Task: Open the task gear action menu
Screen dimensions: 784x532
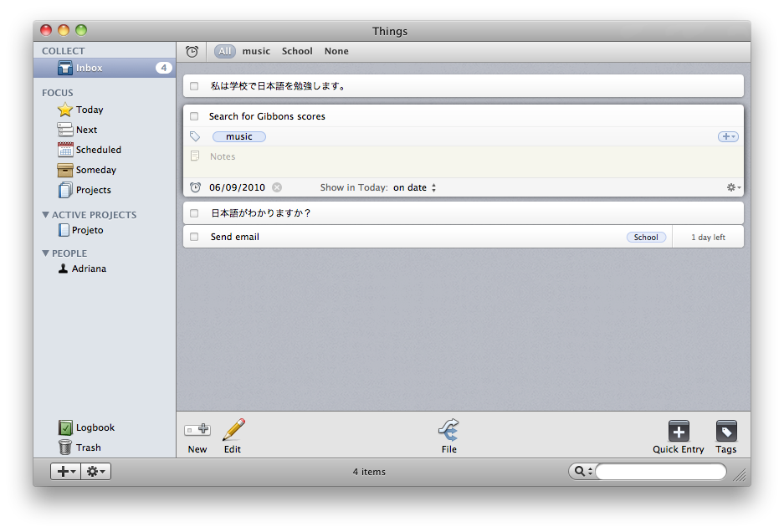Action: pyautogui.click(x=734, y=187)
